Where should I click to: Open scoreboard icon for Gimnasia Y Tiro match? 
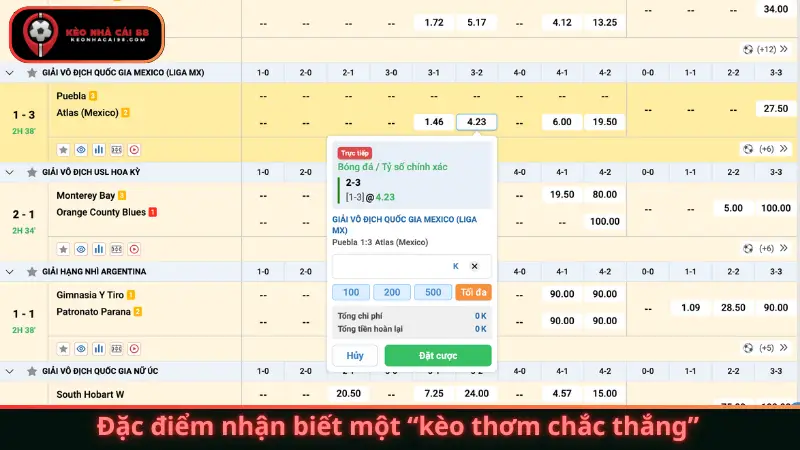click(116, 349)
